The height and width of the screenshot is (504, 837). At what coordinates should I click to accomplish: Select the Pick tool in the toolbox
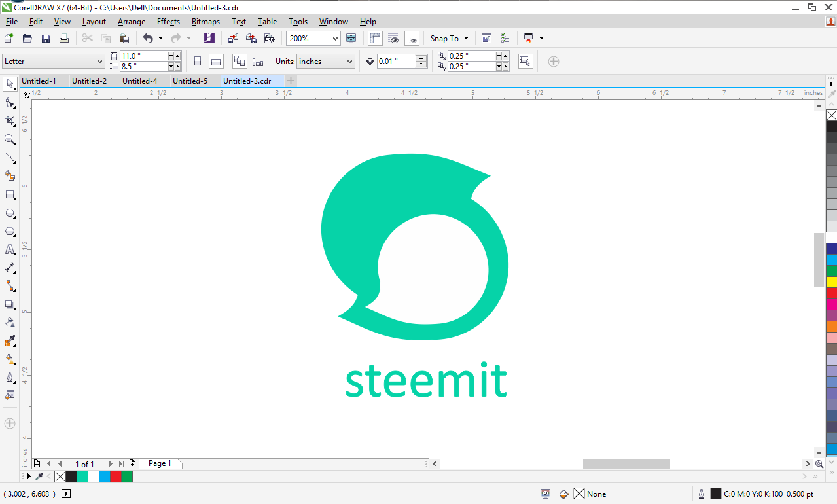[x=10, y=84]
